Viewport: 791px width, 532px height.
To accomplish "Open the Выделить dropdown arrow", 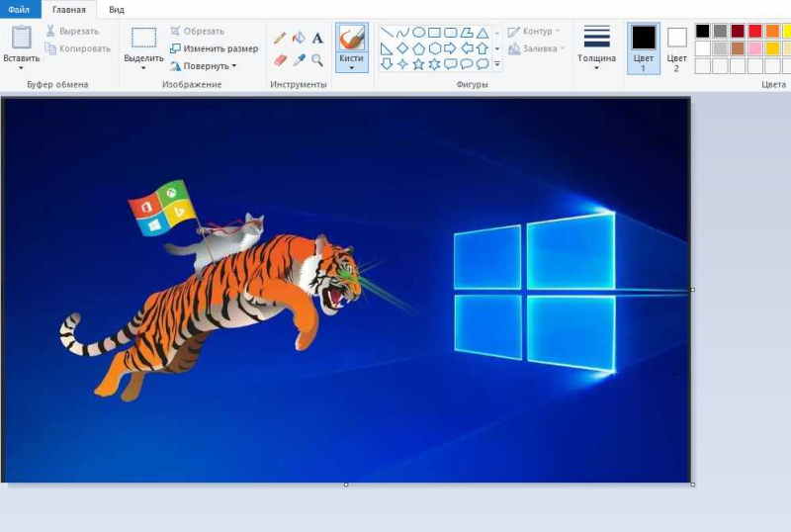I will 143,68.
